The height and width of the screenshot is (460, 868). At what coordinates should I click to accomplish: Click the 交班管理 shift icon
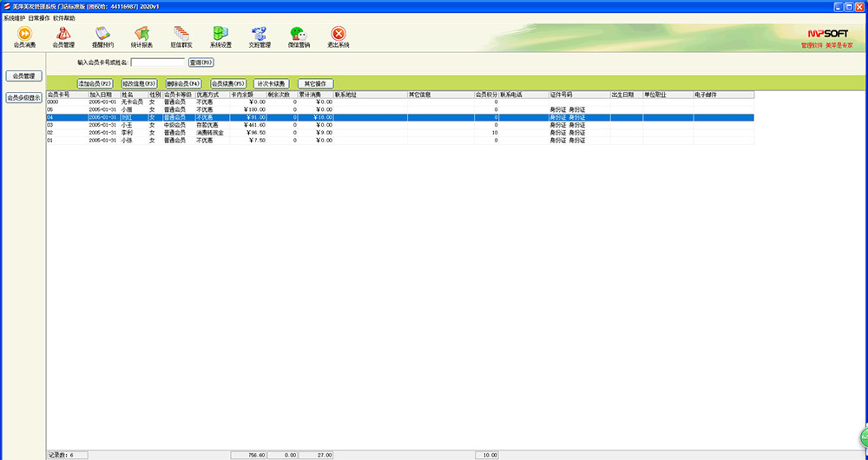pyautogui.click(x=260, y=36)
